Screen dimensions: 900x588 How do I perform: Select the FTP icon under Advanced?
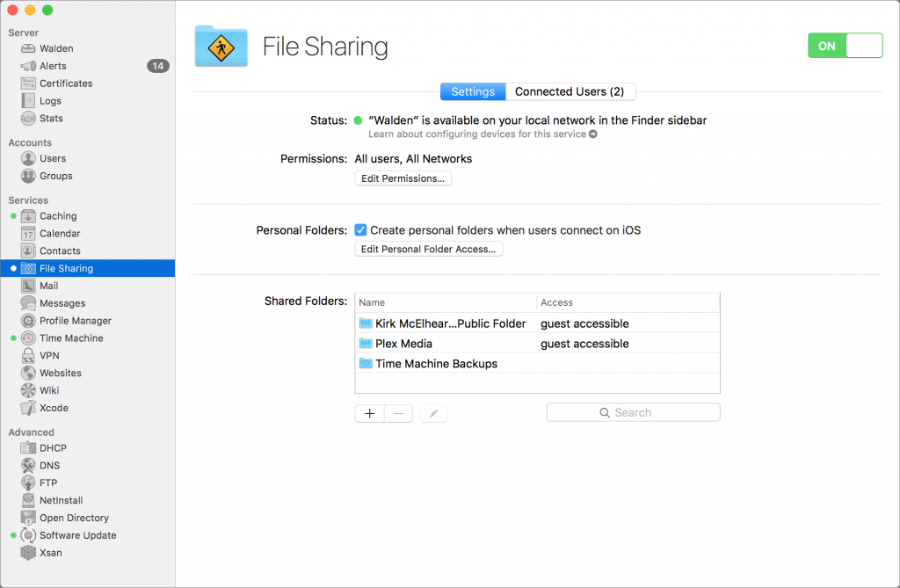pos(28,483)
